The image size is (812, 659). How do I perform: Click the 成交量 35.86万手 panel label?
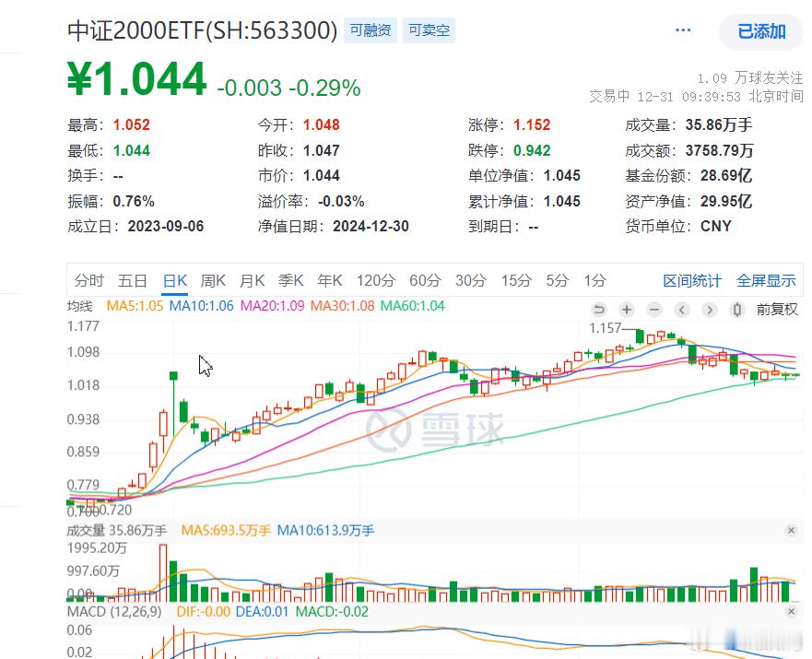(116, 530)
